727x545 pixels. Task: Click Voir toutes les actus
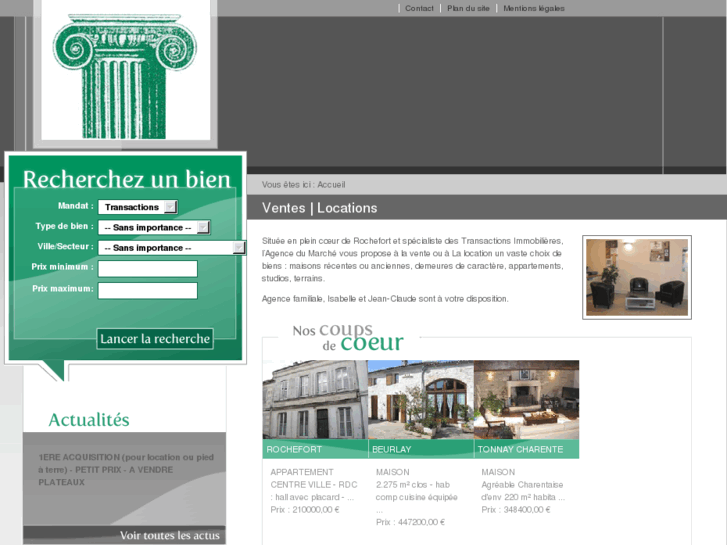click(x=170, y=535)
